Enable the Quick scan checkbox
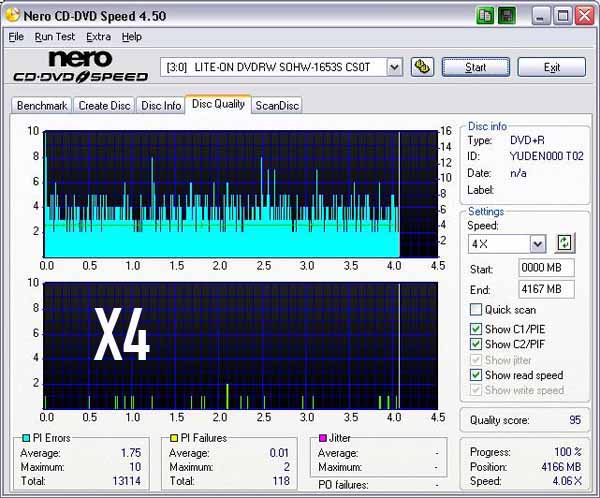600x498 pixels. (476, 309)
